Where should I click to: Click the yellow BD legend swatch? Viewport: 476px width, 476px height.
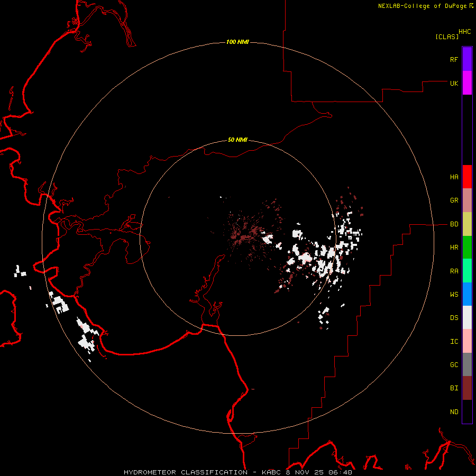click(x=467, y=224)
